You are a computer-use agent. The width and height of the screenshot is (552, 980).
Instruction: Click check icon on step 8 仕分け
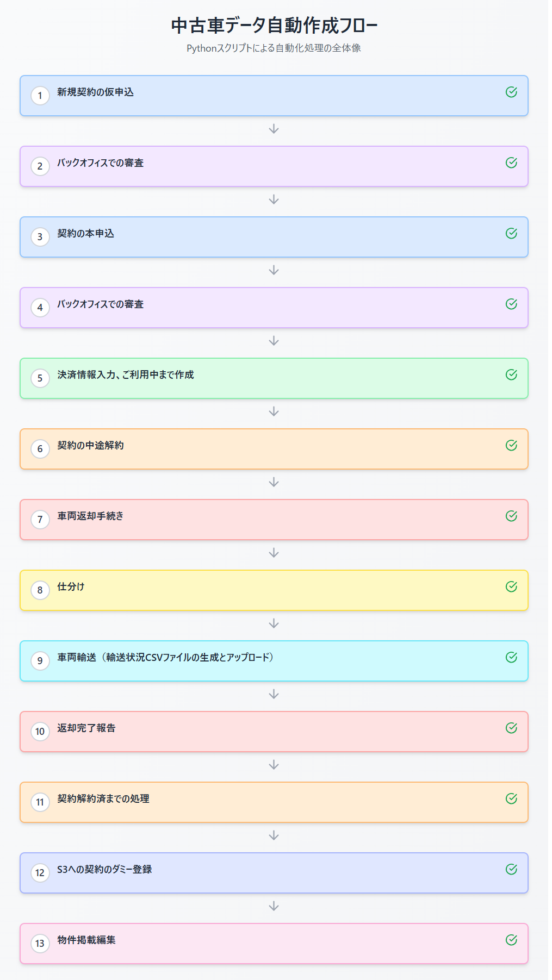point(511,586)
